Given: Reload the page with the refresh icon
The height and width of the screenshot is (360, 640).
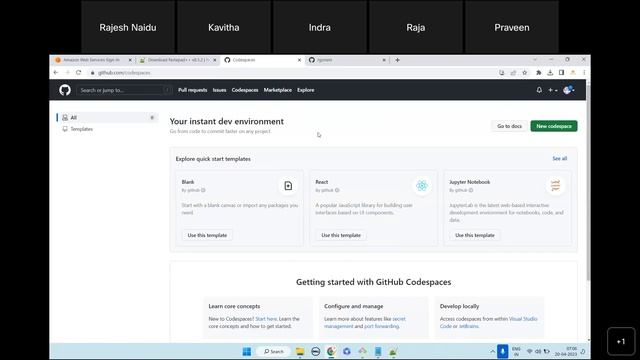Looking at the screenshot, I should point(78,73).
